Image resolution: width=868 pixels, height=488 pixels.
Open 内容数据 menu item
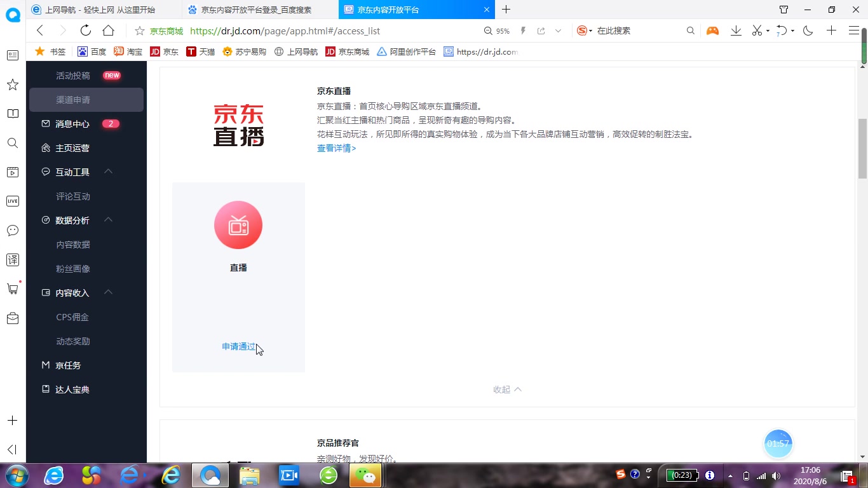pyautogui.click(x=73, y=245)
